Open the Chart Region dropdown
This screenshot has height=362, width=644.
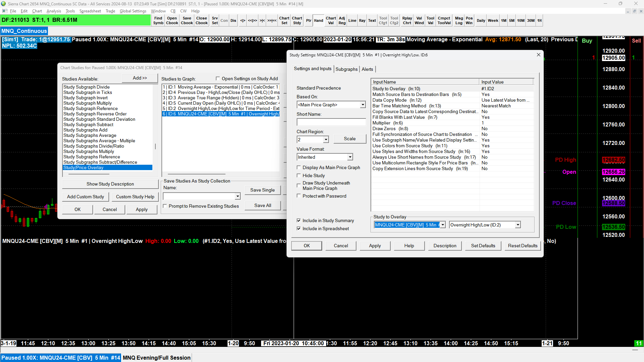click(x=326, y=140)
